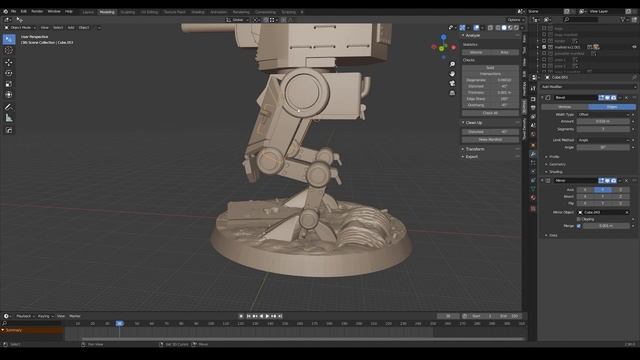Click the viewport zoom magnifier icon

[x=452, y=64]
